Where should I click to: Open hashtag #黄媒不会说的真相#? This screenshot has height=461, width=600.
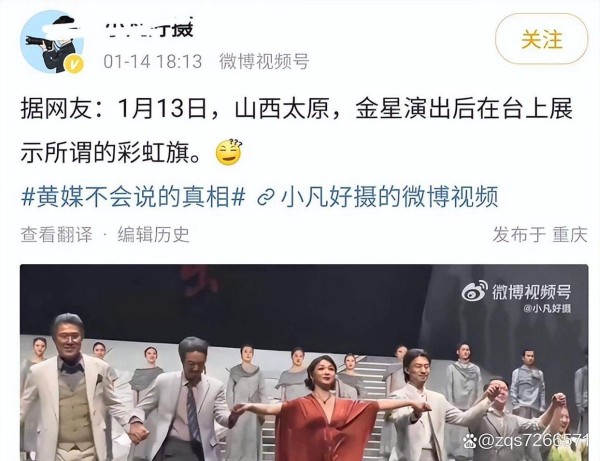(x=133, y=196)
